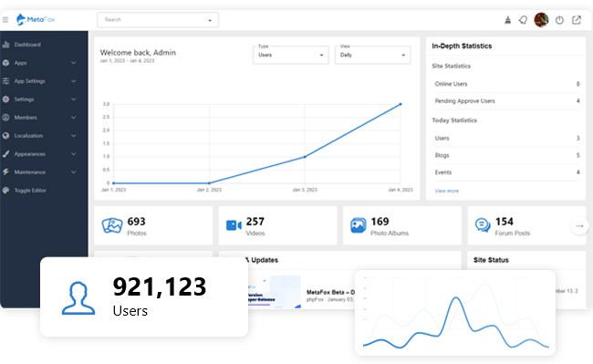Open the MetaFox Beta news headline
The image size is (593, 364).
(x=330, y=292)
